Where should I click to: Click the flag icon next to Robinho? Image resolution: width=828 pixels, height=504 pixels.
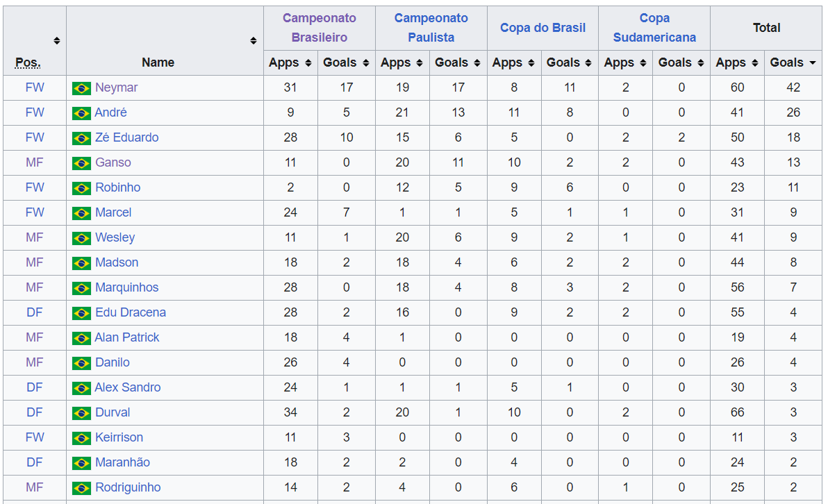[x=81, y=188]
